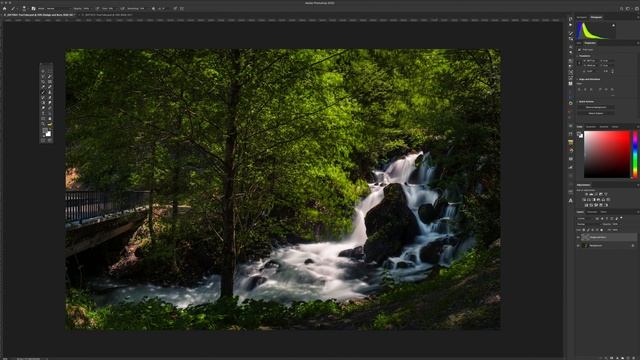This screenshot has height=360, width=640.
Task: Click the Remove Background button
Action: 596,107
